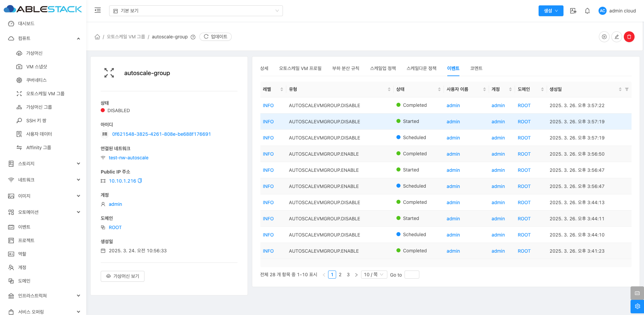Click the Go to page input field

coord(412,275)
